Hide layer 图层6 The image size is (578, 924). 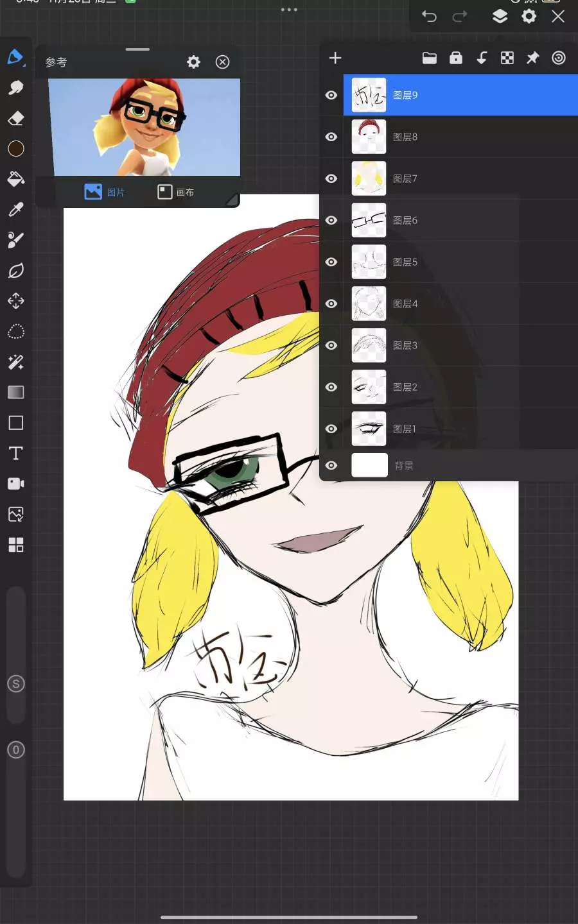point(331,220)
